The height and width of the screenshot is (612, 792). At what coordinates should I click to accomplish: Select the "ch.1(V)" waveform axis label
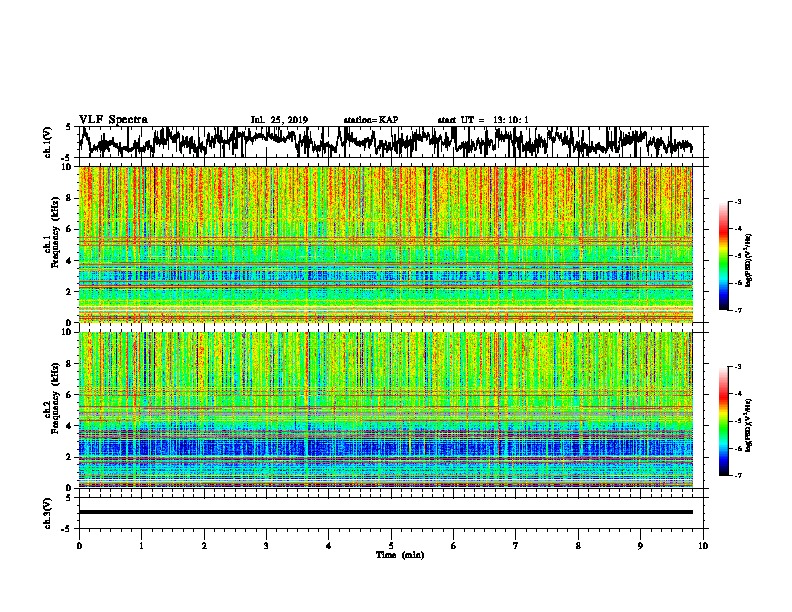(48, 142)
